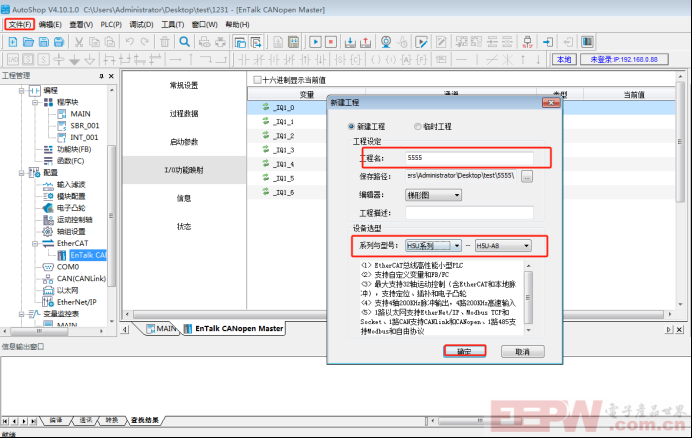Toggle the 十六进制显示当前值 checkbox
This screenshot has height=438, width=692.
click(x=257, y=80)
